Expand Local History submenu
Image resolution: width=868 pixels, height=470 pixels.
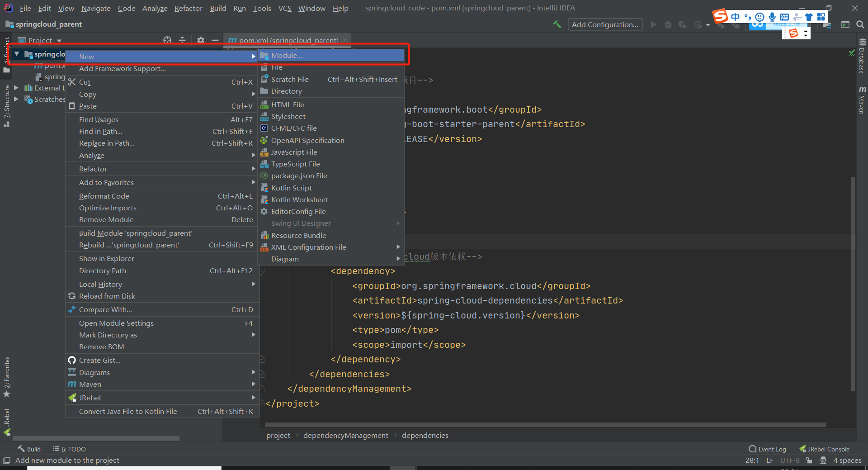click(x=163, y=284)
